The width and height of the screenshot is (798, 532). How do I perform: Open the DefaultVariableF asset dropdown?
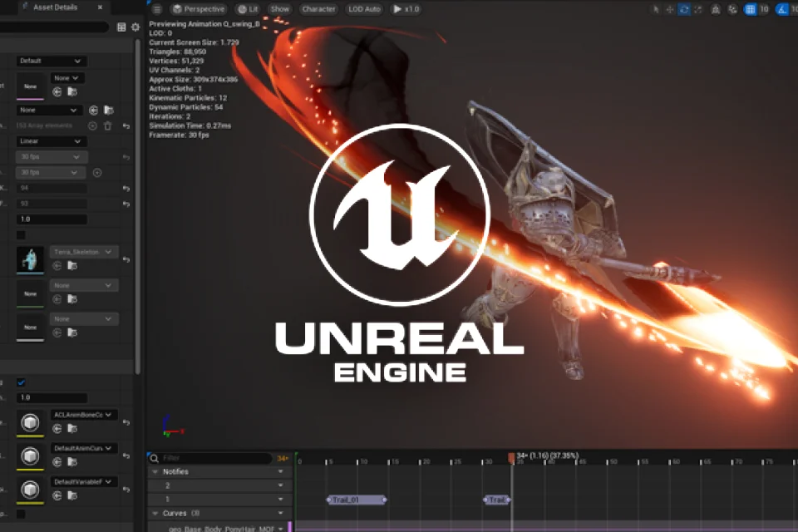(83, 482)
